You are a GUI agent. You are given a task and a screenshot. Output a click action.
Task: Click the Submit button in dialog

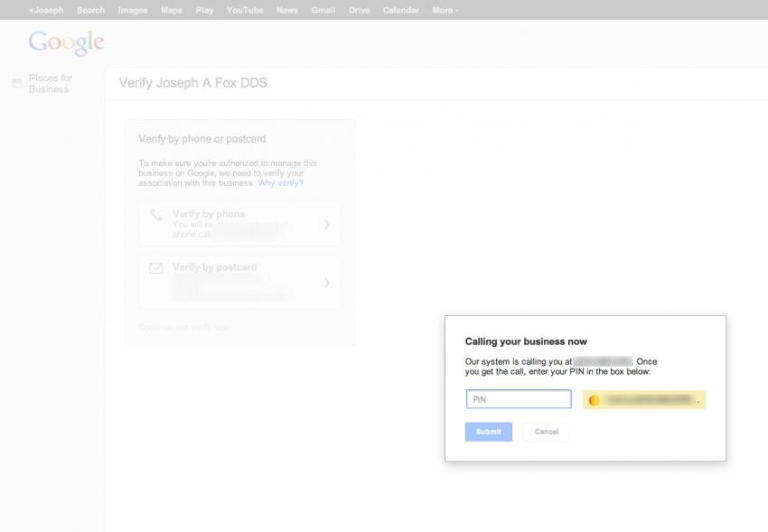tap(489, 432)
